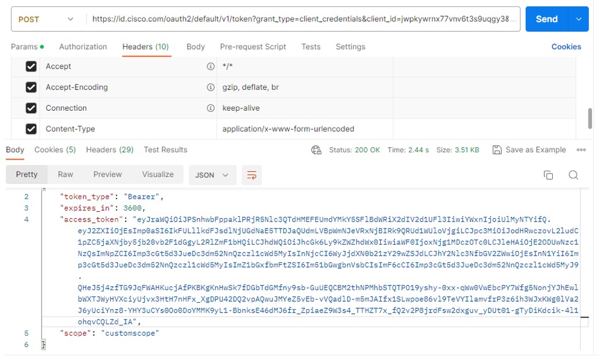Expand the Send button arrow options

pyautogui.click(x=578, y=19)
